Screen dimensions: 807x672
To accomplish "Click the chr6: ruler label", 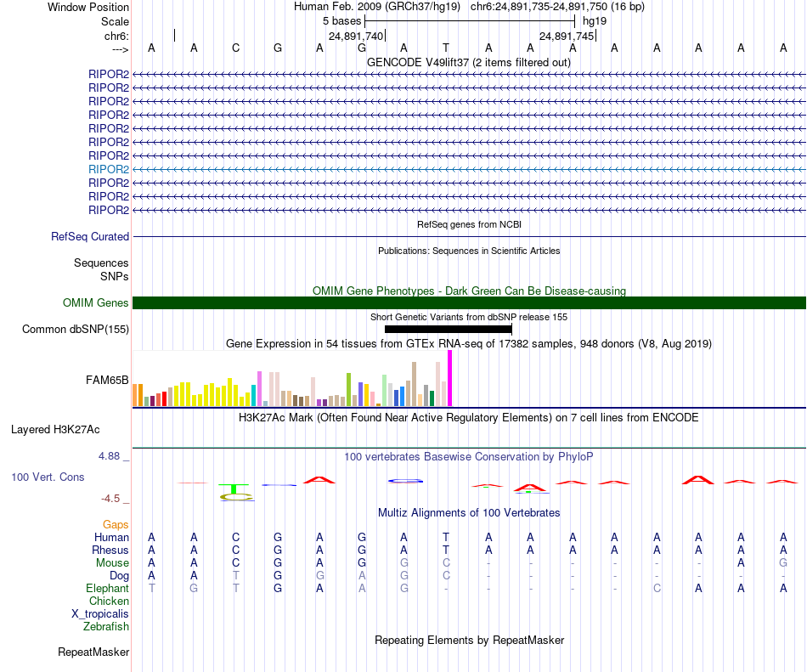I will pos(116,36).
